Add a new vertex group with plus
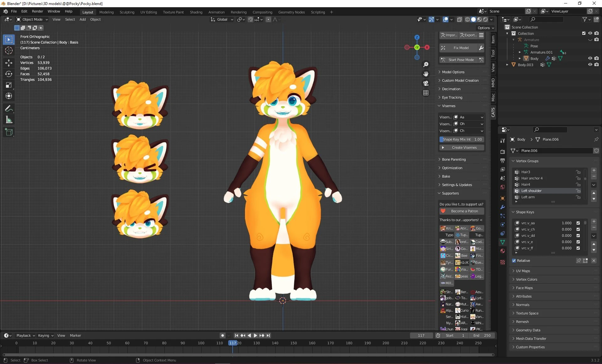Screen dimensions: 602x364 (594, 170)
